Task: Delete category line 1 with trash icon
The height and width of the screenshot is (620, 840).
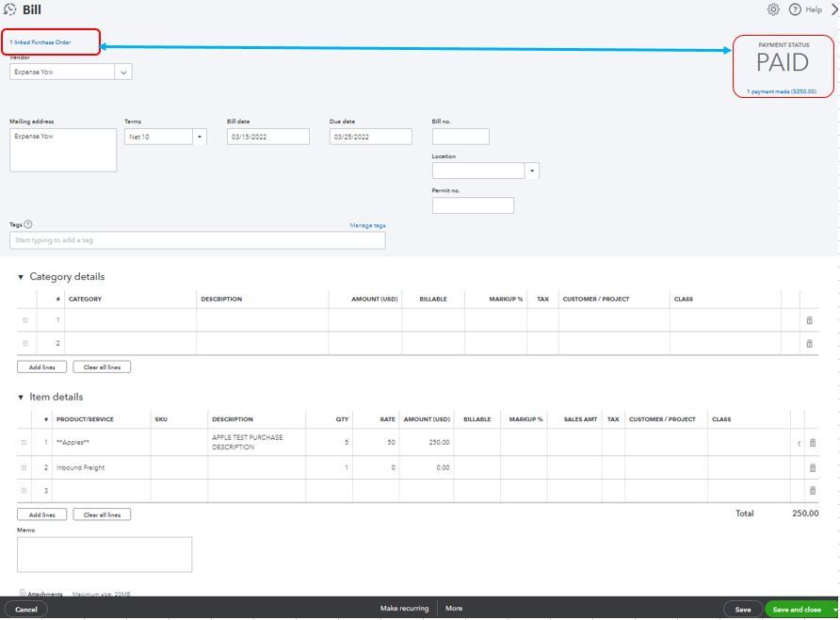Action: pyautogui.click(x=809, y=320)
